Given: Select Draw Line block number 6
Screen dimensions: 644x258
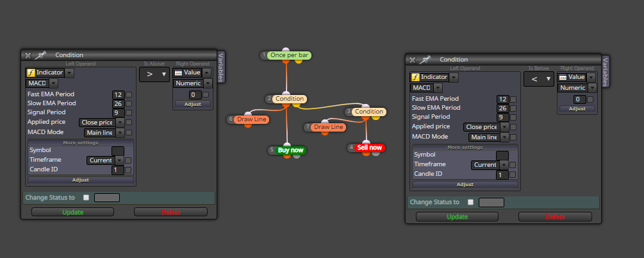Looking at the screenshot, I should click(x=251, y=119).
